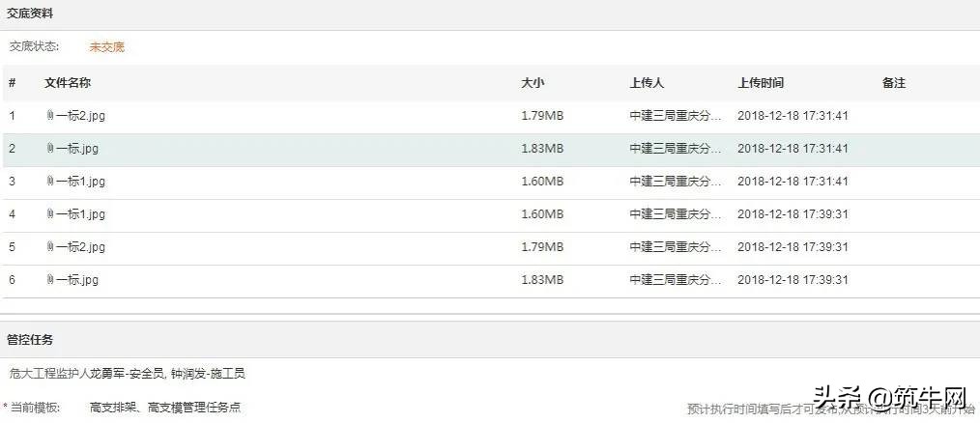Click the 文件名称 column header
This screenshot has width=980, height=423.
(68, 83)
